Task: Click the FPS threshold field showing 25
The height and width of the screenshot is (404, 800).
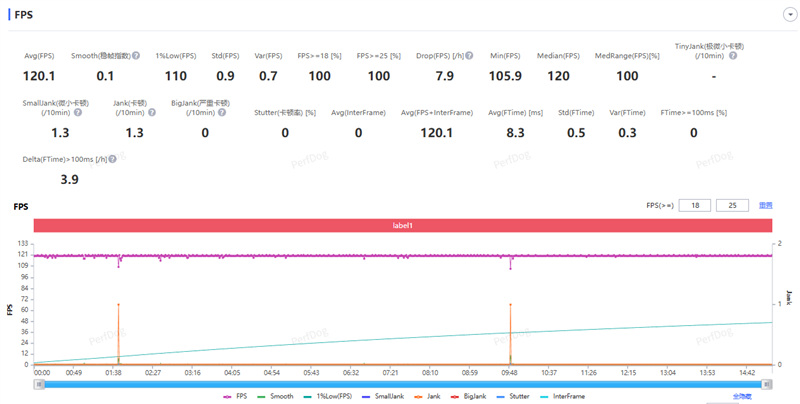Action: point(732,206)
